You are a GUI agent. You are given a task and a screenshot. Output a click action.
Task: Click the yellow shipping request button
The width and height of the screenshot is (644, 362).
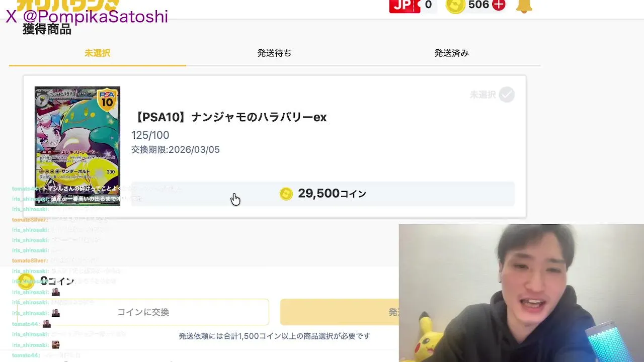(x=340, y=312)
